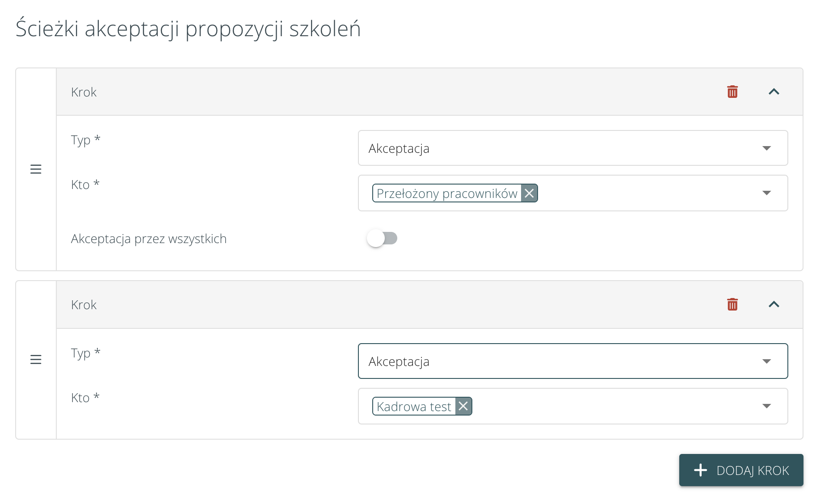
Task: Click the DODAJ KROK button
Action: [740, 470]
